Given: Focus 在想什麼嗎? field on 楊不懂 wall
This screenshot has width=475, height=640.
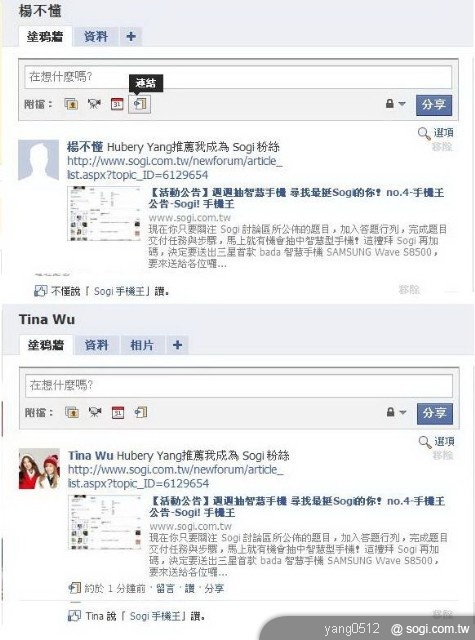Looking at the screenshot, I should 238,77.
